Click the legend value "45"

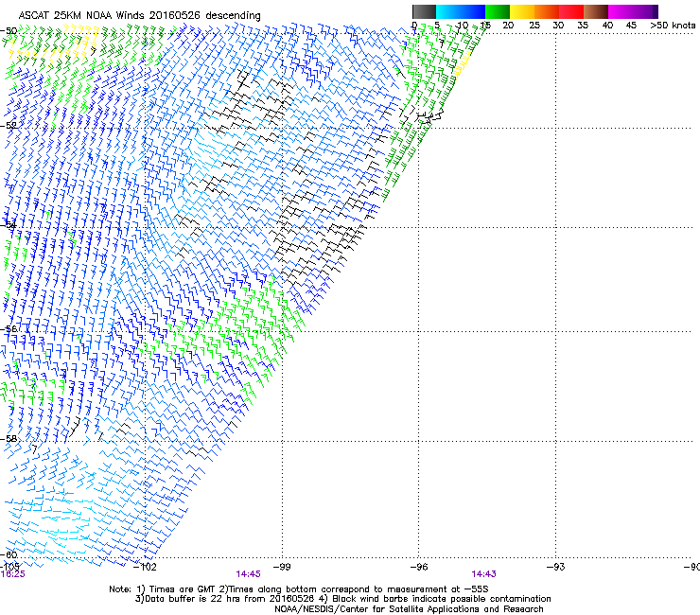coord(631,26)
